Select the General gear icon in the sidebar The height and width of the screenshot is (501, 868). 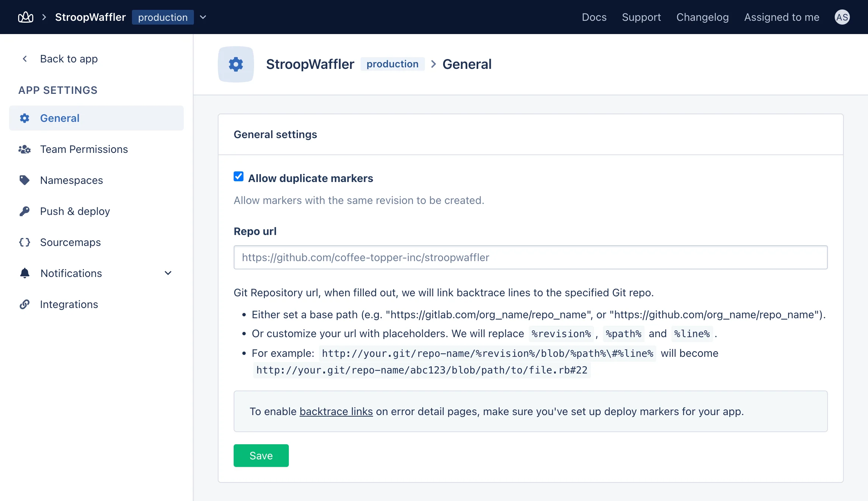pos(25,118)
